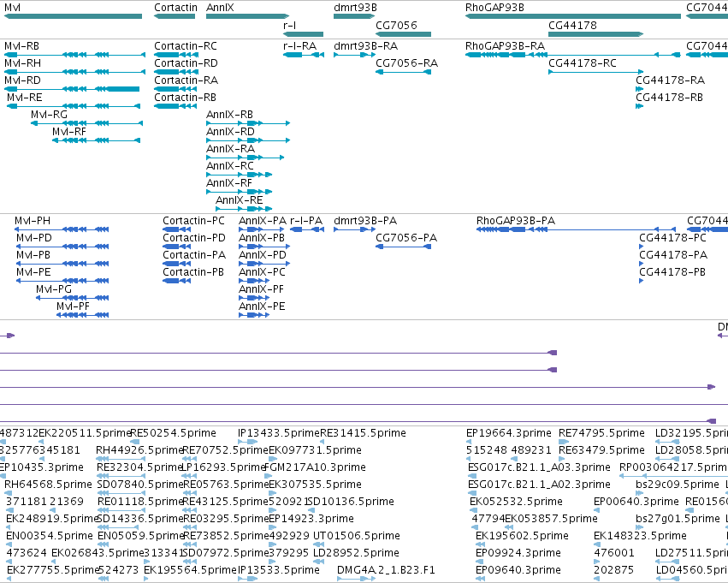Click the AnnIX-RC transcript

240,175
